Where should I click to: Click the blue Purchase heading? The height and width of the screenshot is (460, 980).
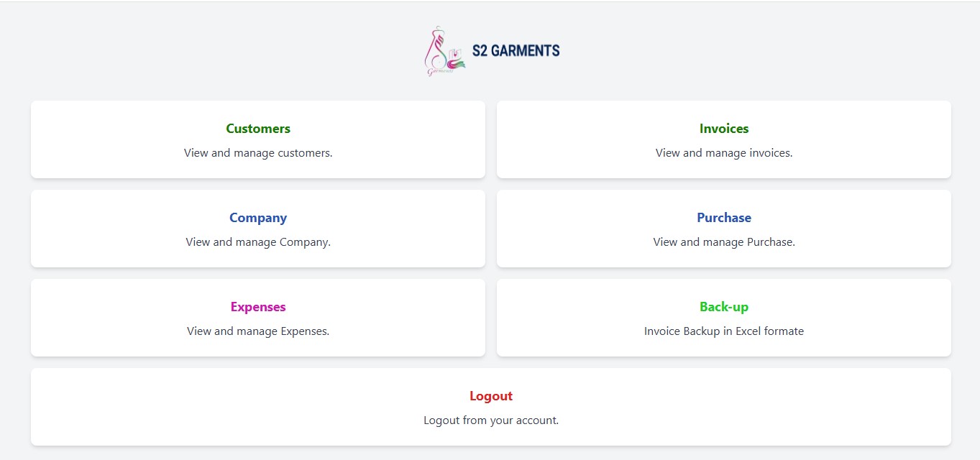tap(723, 218)
